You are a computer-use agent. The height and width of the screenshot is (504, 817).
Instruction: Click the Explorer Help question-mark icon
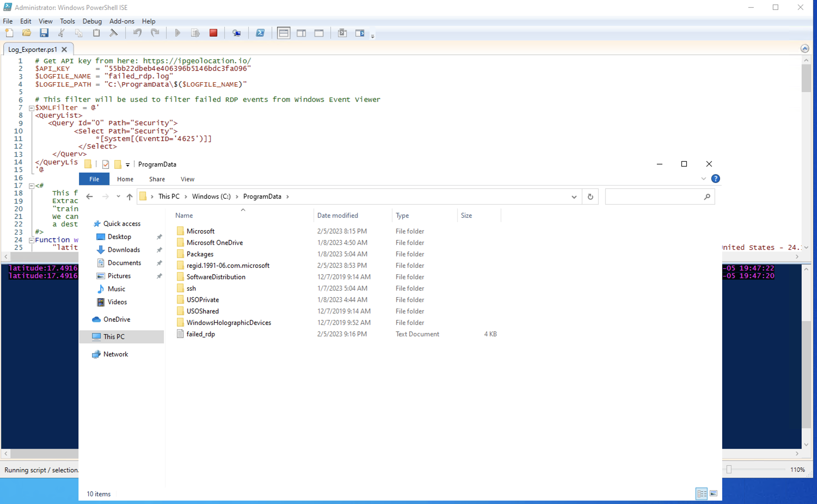click(x=715, y=179)
